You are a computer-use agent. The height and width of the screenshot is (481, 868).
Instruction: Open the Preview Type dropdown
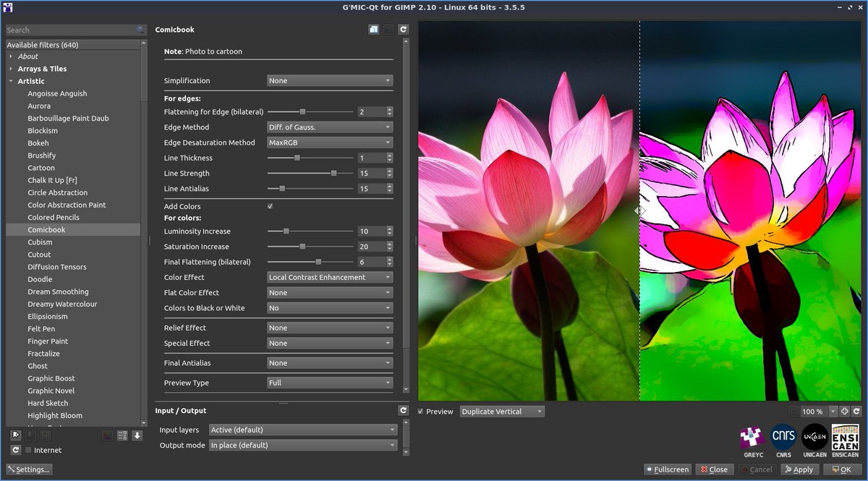click(330, 383)
